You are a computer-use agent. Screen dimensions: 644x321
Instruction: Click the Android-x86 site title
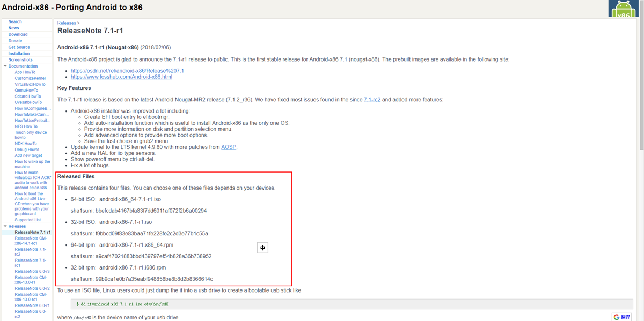(72, 8)
